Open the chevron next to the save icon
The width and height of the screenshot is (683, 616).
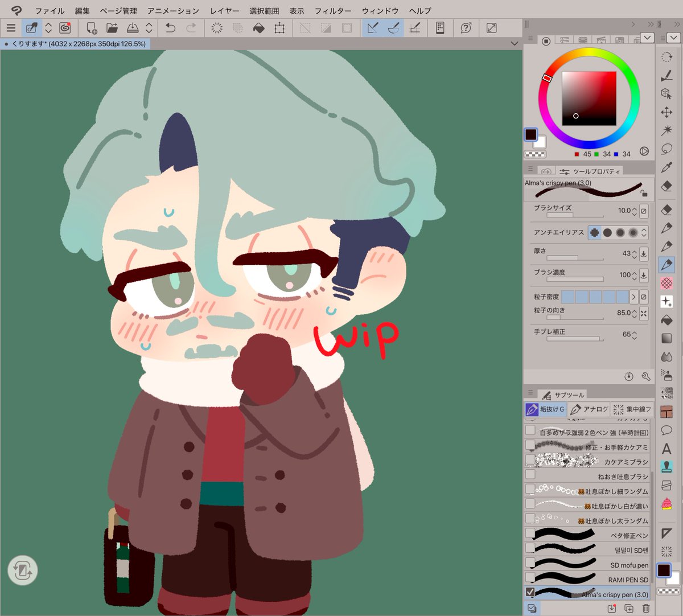point(148,28)
